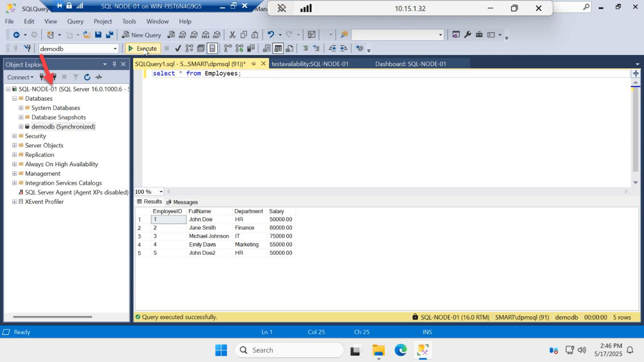The image size is (644, 362).
Task: Click the Connect Object Explorer plug icon
Action: click(x=42, y=77)
